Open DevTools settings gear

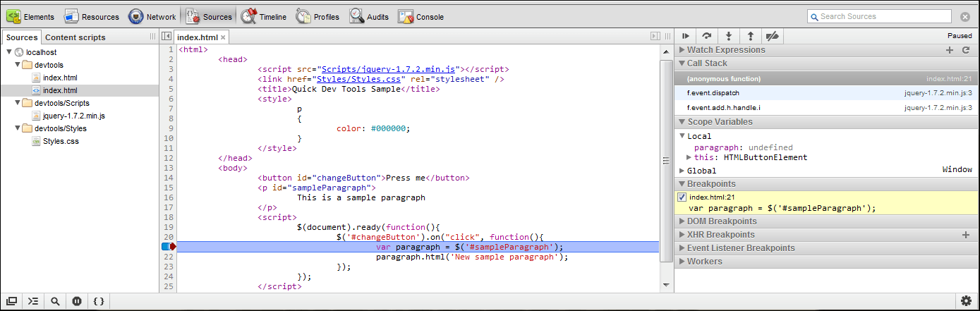pyautogui.click(x=966, y=301)
